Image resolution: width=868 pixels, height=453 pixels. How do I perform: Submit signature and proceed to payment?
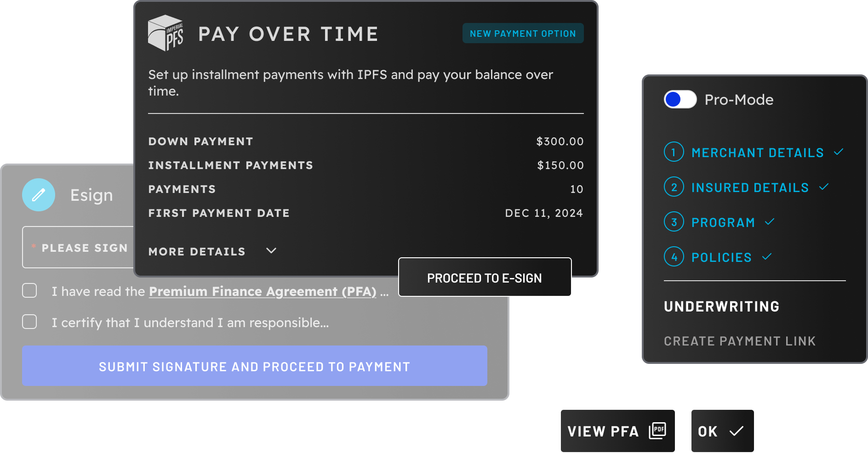pyautogui.click(x=254, y=366)
